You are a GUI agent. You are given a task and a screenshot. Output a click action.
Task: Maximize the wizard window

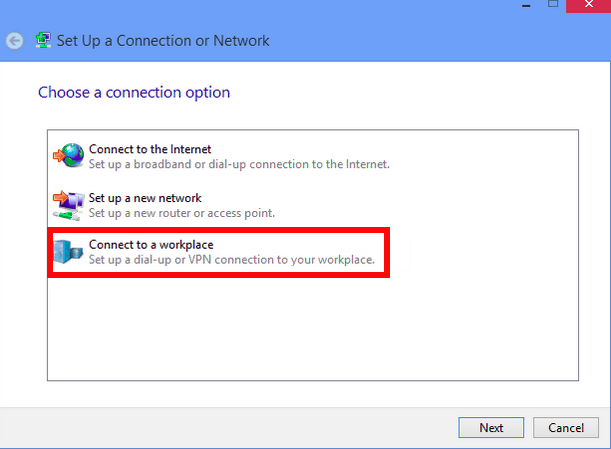(553, 4)
